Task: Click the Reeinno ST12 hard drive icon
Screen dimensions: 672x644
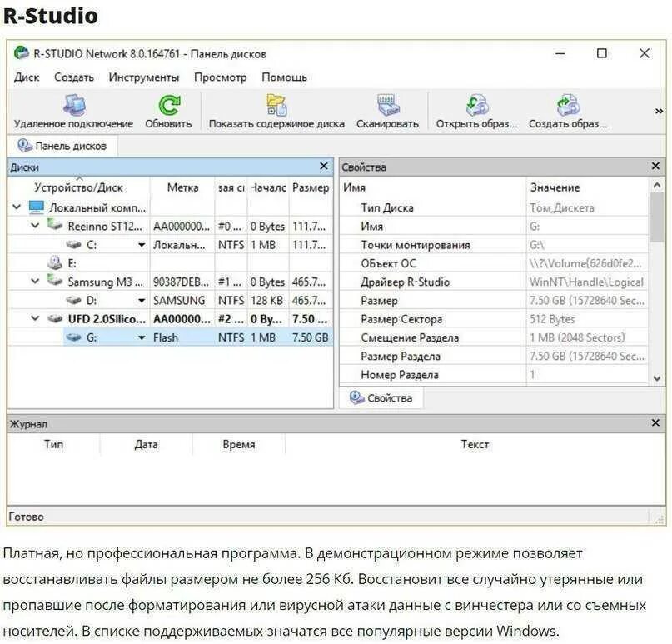Action: (x=55, y=225)
